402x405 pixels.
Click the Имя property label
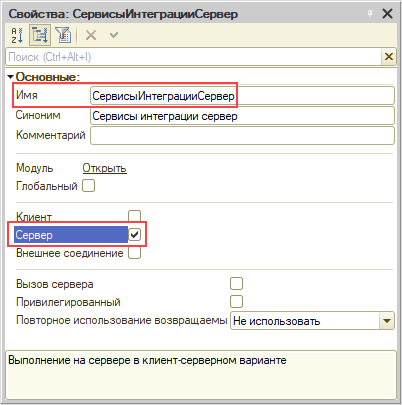coord(27,95)
